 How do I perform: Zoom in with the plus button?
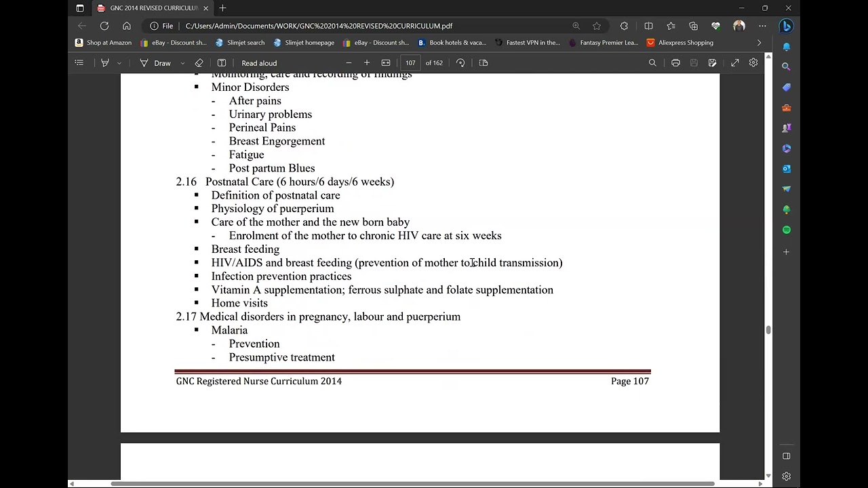point(367,63)
